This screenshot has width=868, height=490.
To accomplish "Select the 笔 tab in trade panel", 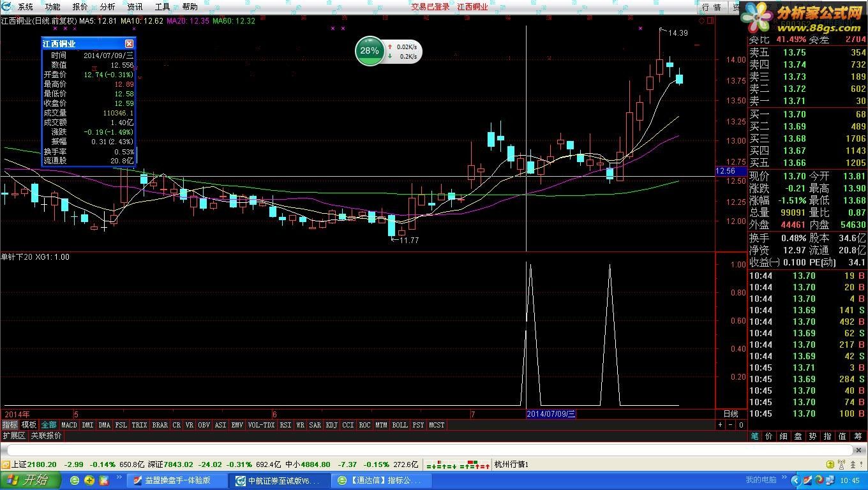I will point(754,436).
